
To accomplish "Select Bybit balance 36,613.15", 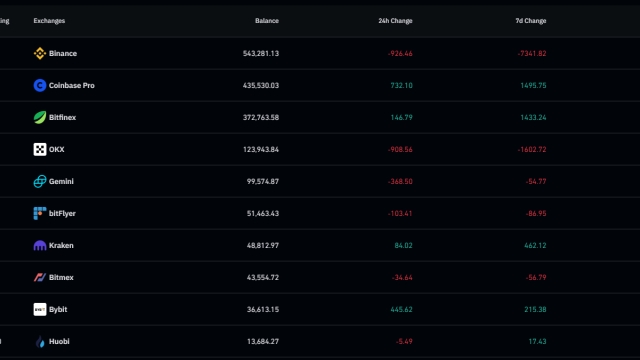I will click(x=263, y=309).
